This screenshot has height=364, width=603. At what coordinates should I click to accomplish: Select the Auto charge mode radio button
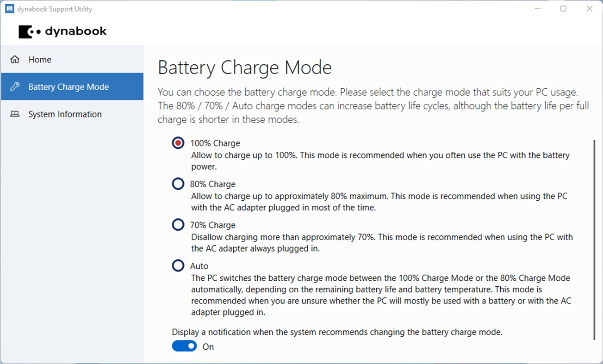(178, 265)
